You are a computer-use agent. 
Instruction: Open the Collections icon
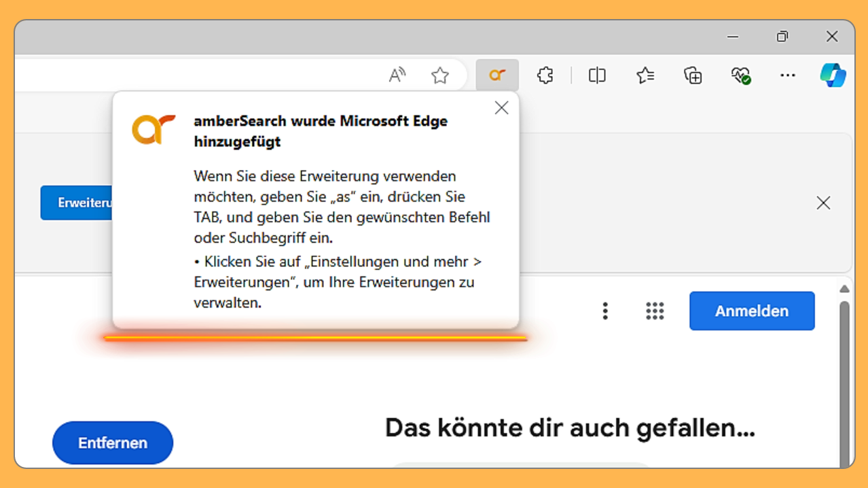[x=693, y=75]
